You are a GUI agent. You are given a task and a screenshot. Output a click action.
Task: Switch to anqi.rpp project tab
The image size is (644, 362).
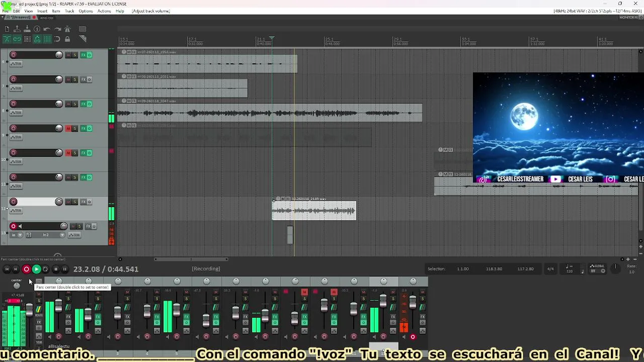pyautogui.click(x=47, y=18)
